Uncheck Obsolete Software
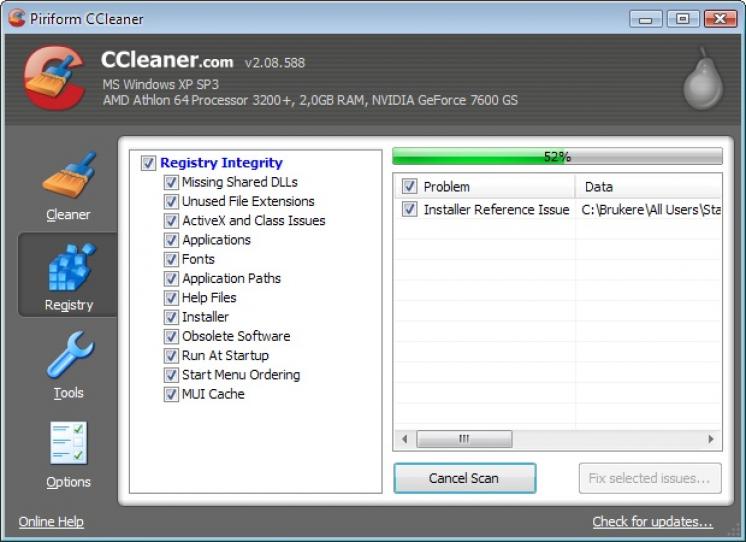The height and width of the screenshot is (542, 746). (x=171, y=336)
